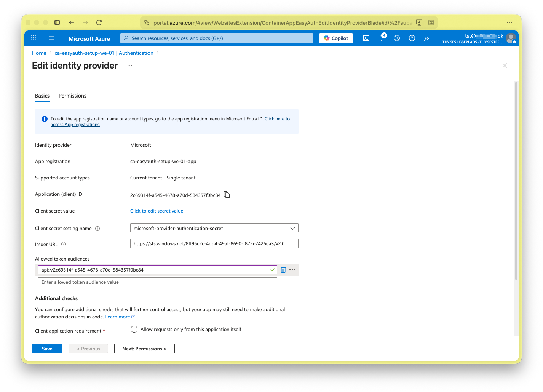Open Cloud Shell from the Azure header

pos(366,38)
